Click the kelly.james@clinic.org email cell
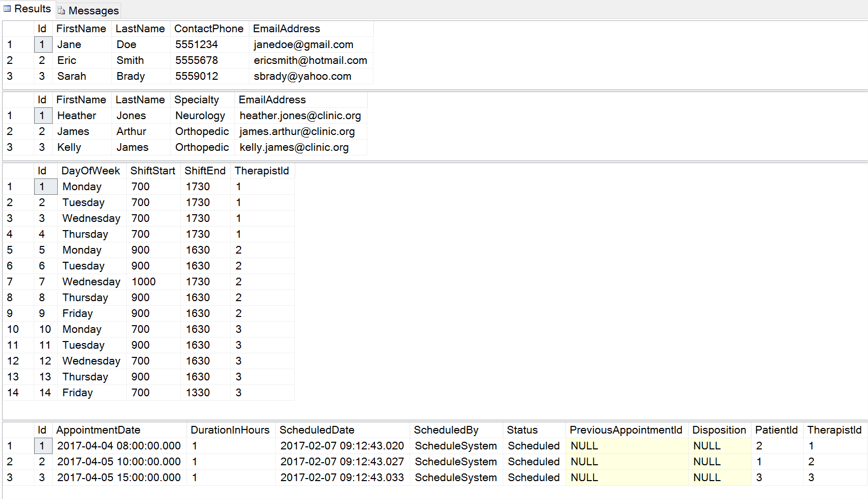This screenshot has width=868, height=499. pos(301,147)
